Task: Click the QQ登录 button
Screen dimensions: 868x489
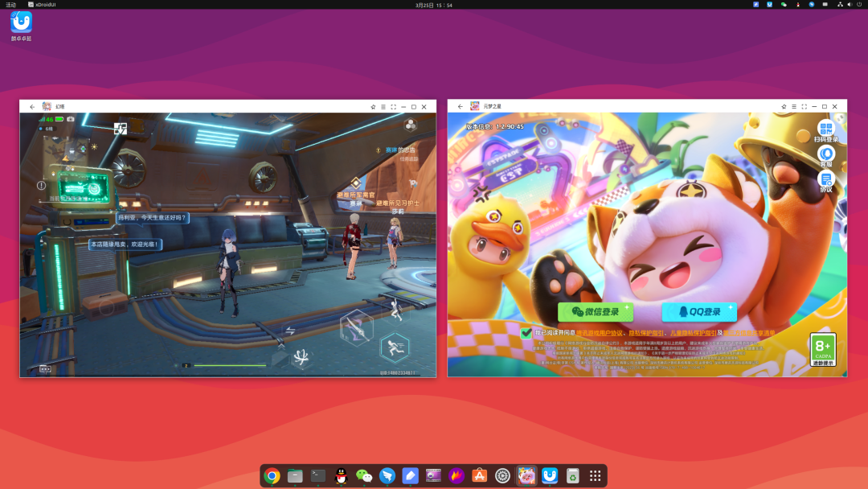Action: (x=699, y=312)
